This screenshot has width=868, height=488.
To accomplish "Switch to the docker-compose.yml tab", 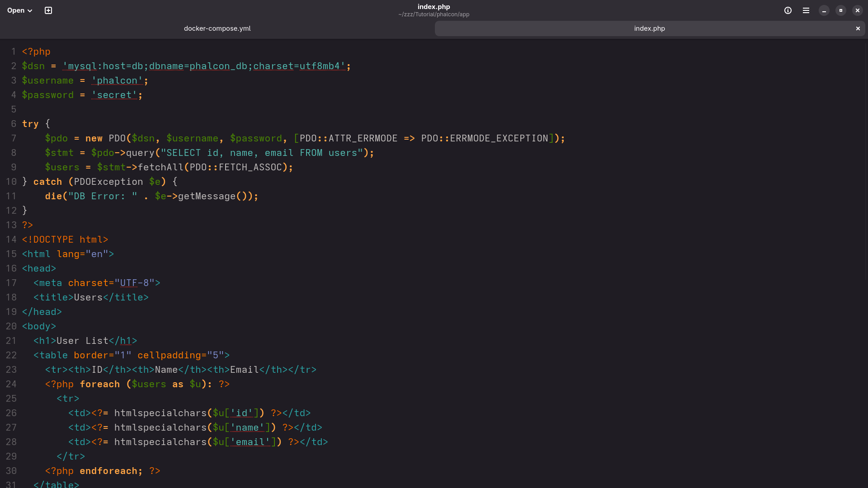I will point(217,28).
